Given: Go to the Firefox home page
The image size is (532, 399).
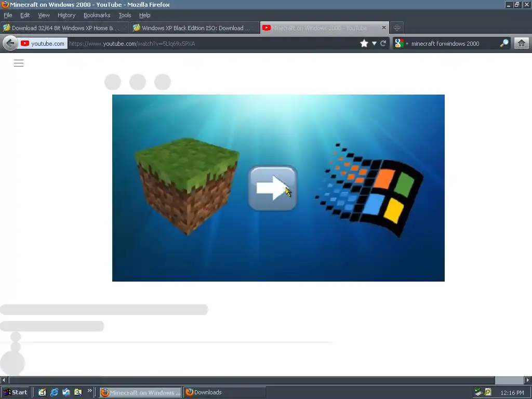Looking at the screenshot, I should (x=522, y=44).
